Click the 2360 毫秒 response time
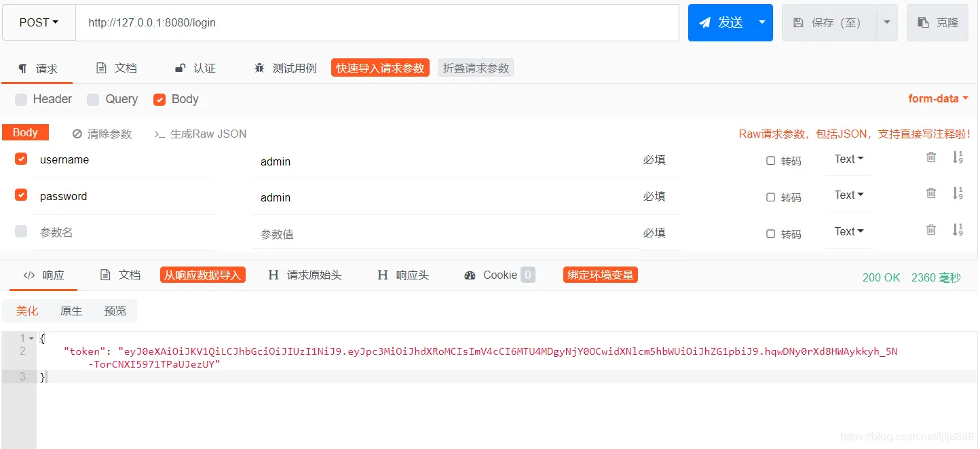This screenshot has width=980, height=449. (x=937, y=277)
